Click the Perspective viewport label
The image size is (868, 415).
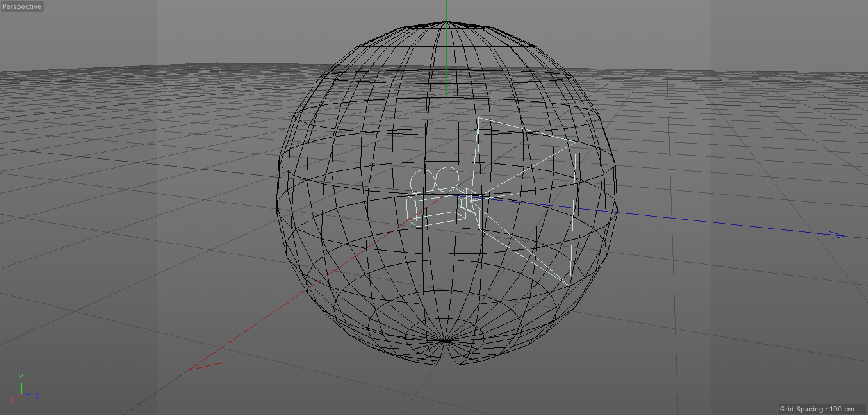tap(21, 6)
